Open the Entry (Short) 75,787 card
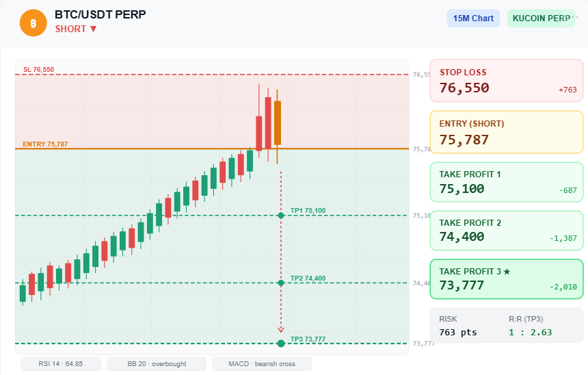 click(506, 132)
